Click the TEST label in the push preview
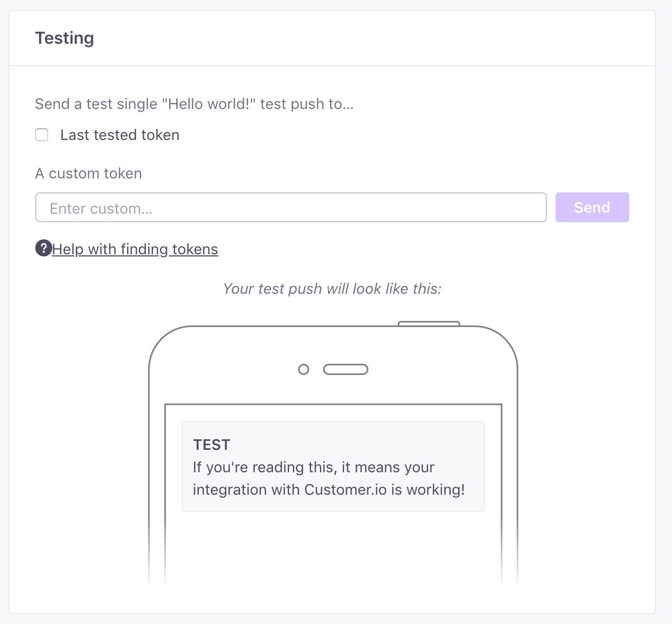 (212, 444)
